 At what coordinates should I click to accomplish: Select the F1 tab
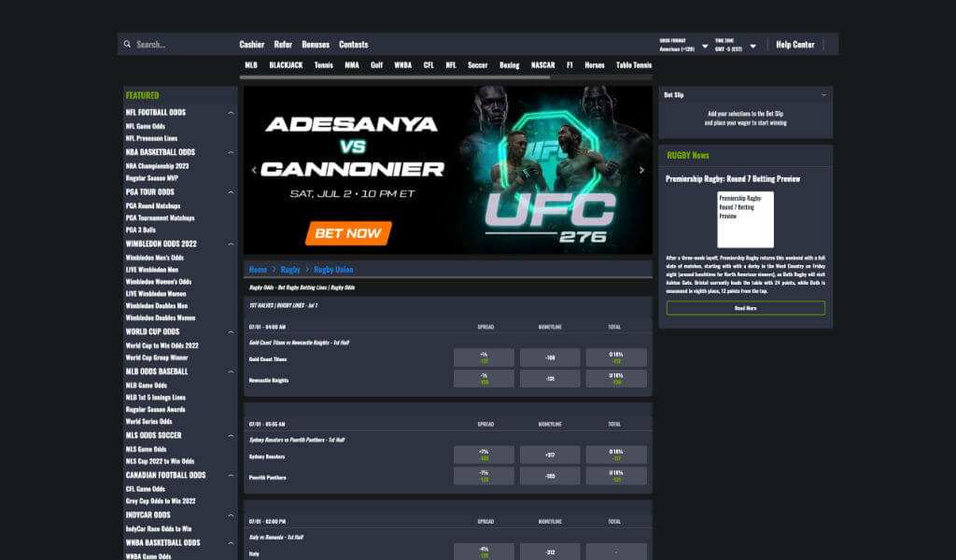(569, 65)
